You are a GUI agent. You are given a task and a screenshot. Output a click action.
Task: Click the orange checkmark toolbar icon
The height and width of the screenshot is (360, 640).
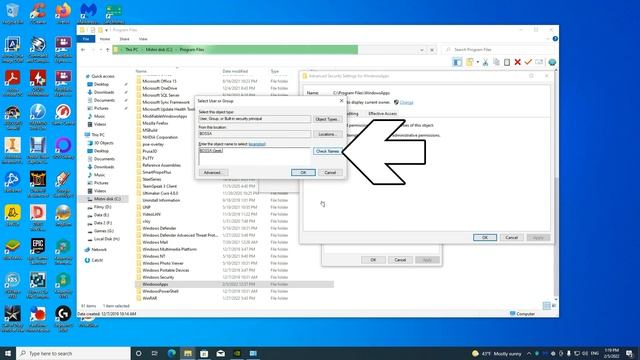(528, 62)
